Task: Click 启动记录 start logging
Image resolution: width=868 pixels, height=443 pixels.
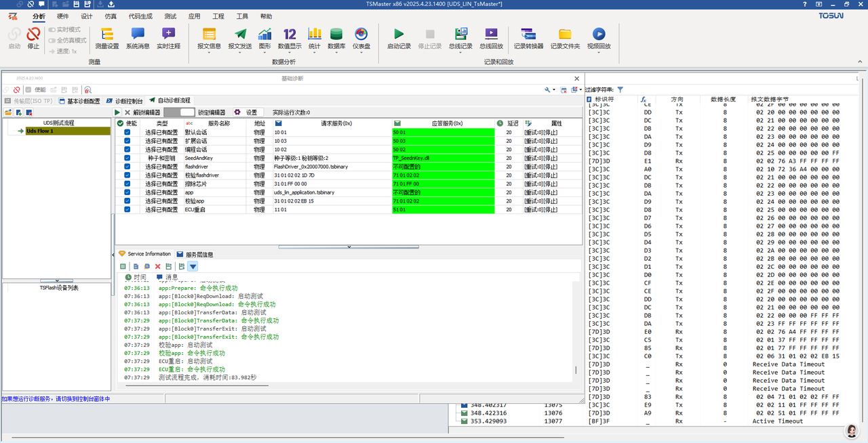Action: 399,39
